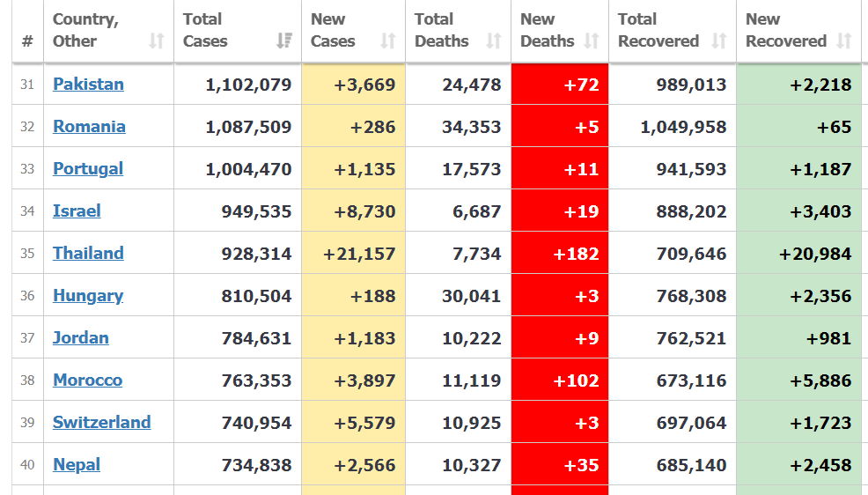868x495 pixels.
Task: Select Israel total cases 949,535
Action: tap(256, 211)
